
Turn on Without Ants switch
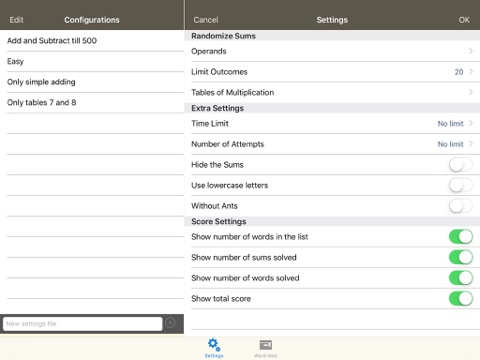tap(461, 206)
